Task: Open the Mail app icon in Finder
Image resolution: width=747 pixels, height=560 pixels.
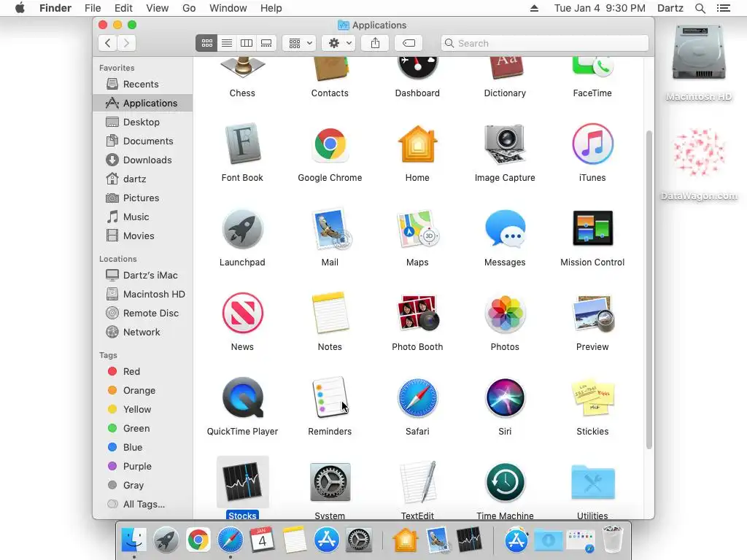Action: (x=330, y=229)
